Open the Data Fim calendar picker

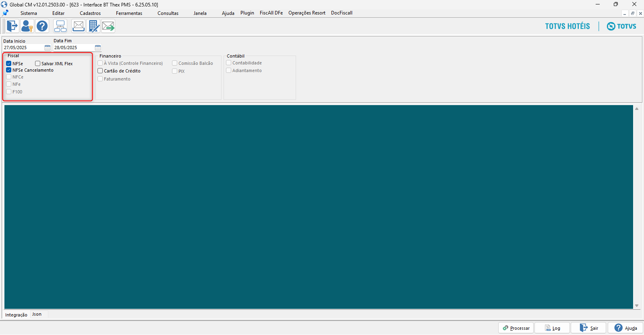[98, 48]
